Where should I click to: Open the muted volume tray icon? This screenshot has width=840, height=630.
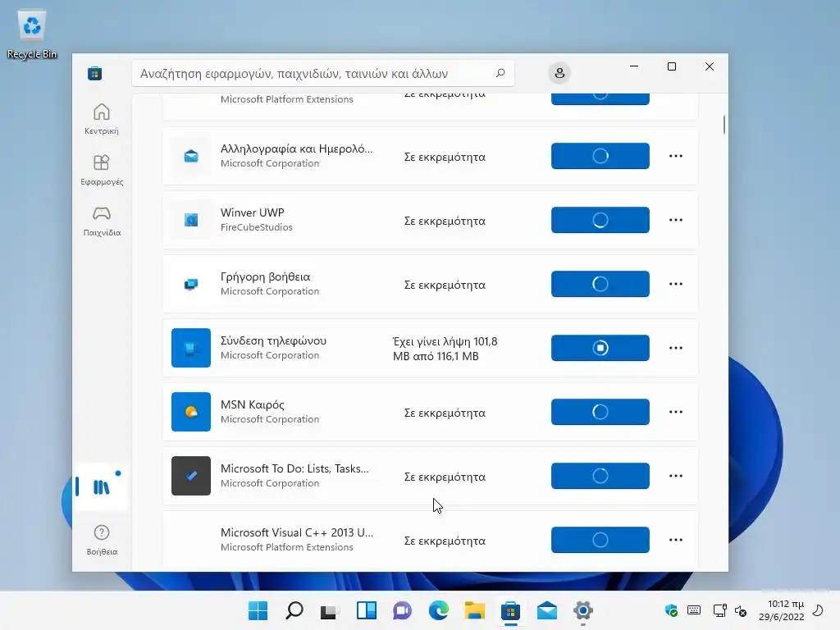[741, 610]
